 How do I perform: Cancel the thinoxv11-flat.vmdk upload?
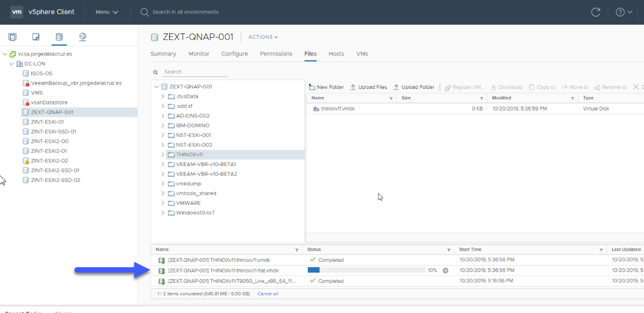click(x=445, y=270)
